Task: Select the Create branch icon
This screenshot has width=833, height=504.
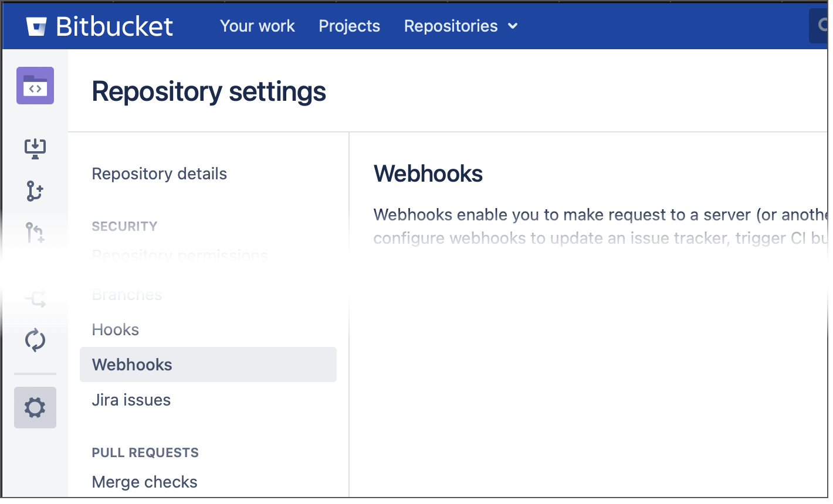Action: [35, 190]
